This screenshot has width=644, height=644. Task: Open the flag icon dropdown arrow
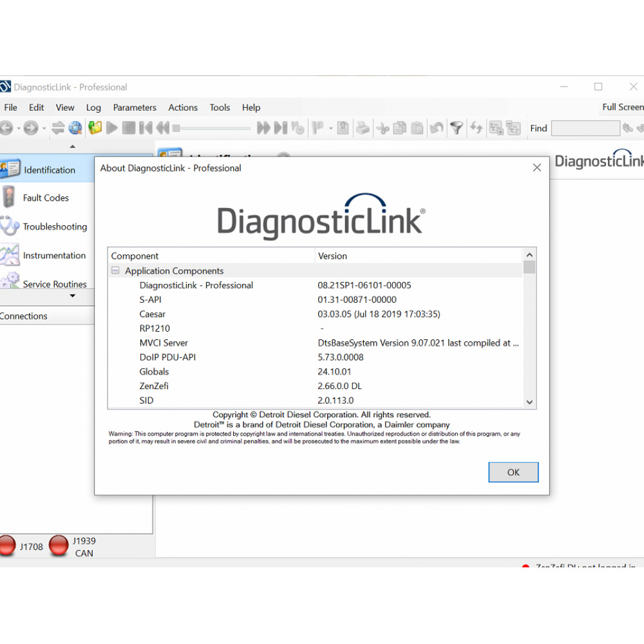(x=330, y=129)
